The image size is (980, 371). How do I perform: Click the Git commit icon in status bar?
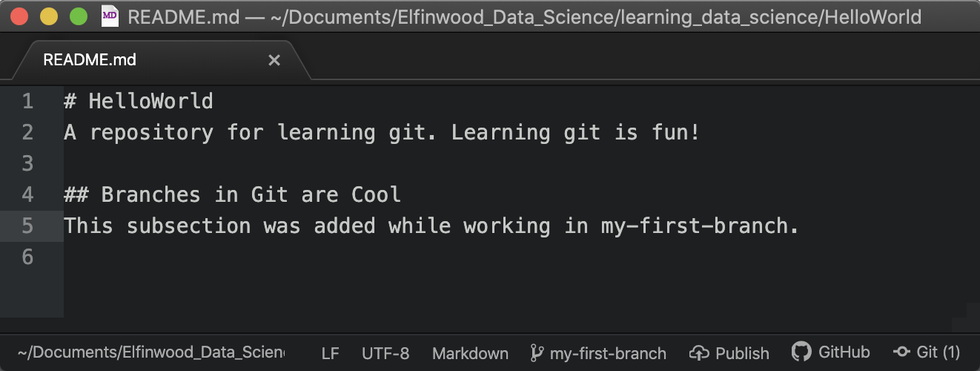point(901,352)
